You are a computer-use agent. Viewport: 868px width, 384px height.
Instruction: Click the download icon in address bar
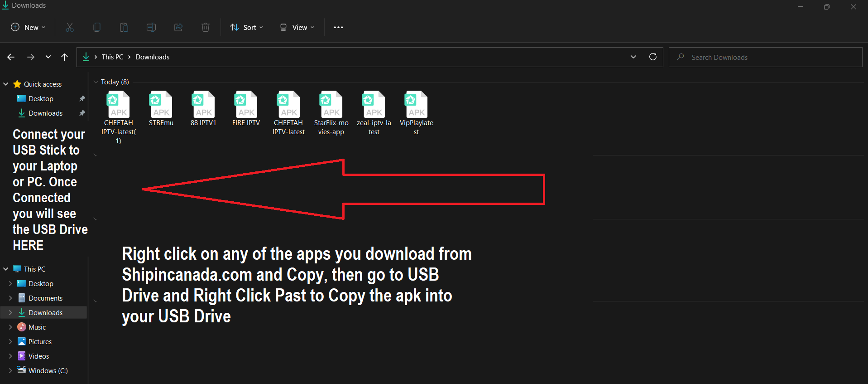pos(86,57)
